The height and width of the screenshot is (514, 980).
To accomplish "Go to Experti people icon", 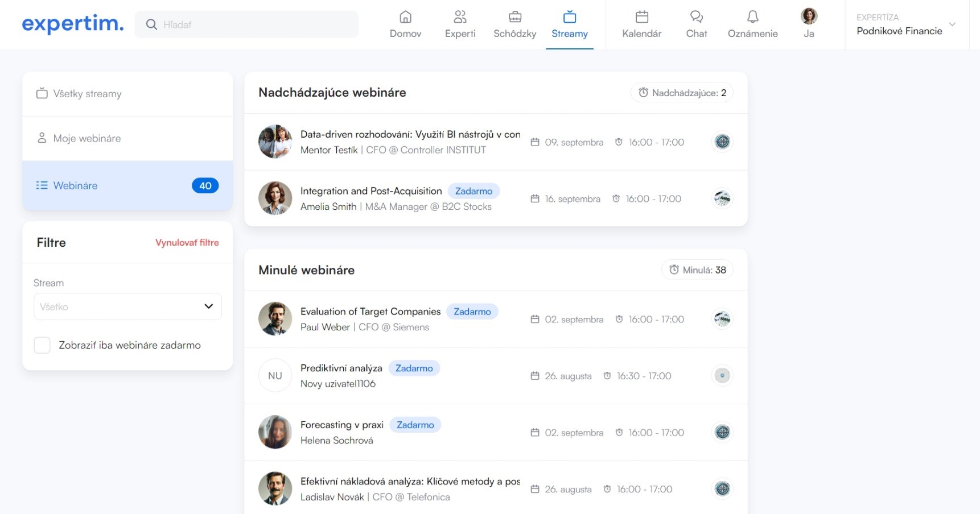I will (460, 17).
